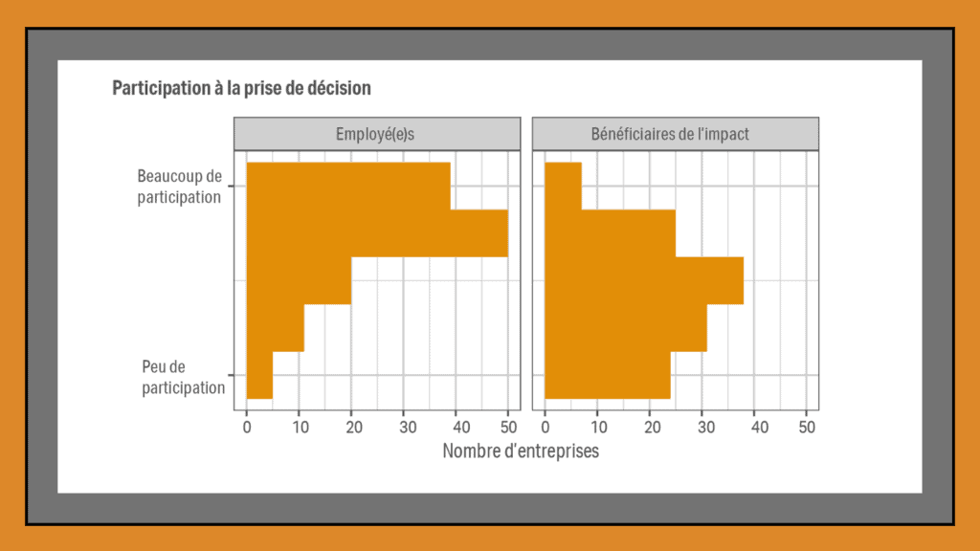Select the longest bar in the Bénéficiaires panel
Screen dimensions: 980x551
(x=644, y=280)
